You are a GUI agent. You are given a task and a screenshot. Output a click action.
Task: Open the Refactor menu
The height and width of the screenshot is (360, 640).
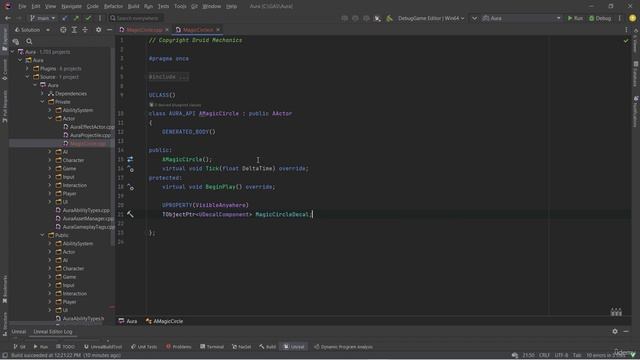point(113,7)
